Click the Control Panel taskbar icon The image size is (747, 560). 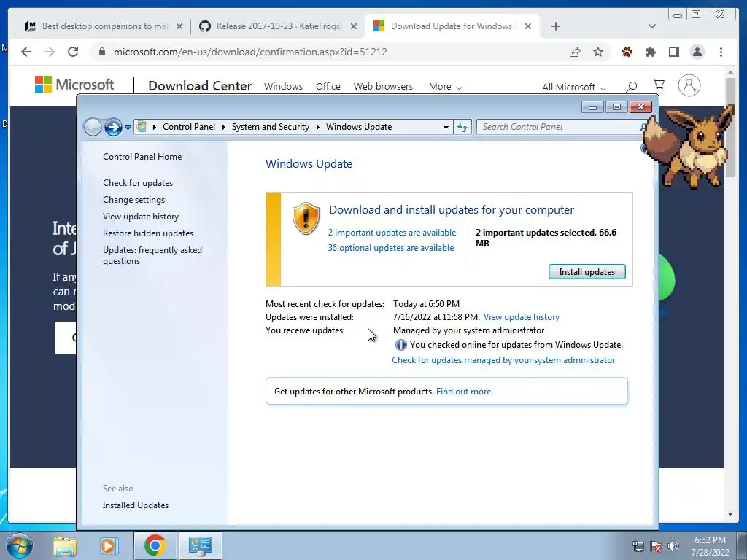200,545
